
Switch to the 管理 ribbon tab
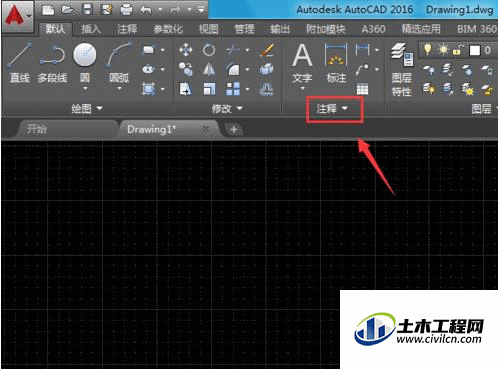244,29
